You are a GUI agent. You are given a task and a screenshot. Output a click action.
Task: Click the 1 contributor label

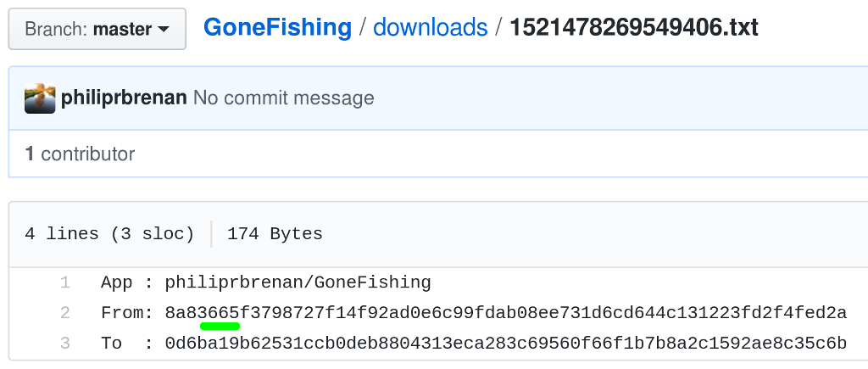80,154
